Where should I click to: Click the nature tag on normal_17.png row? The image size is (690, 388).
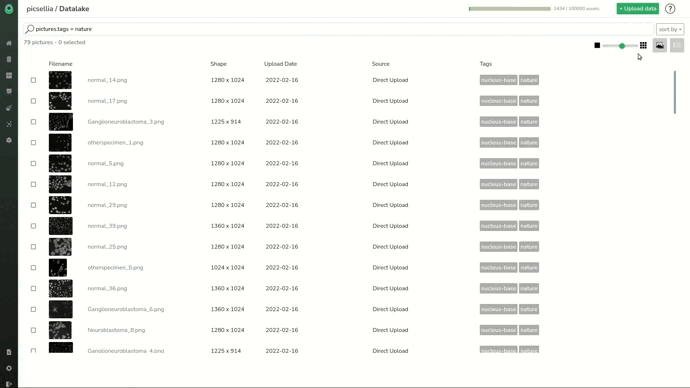529,101
